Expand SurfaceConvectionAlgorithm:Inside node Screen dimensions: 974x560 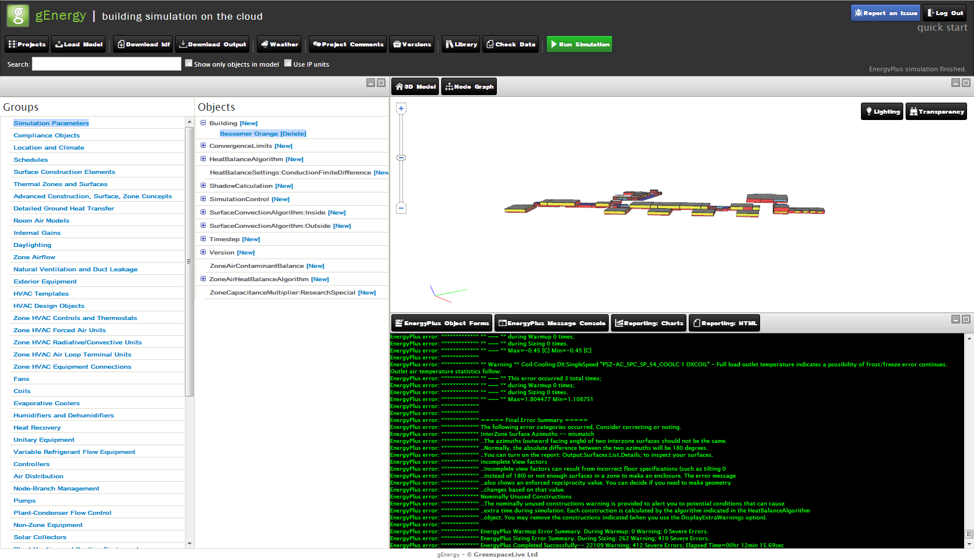click(203, 212)
